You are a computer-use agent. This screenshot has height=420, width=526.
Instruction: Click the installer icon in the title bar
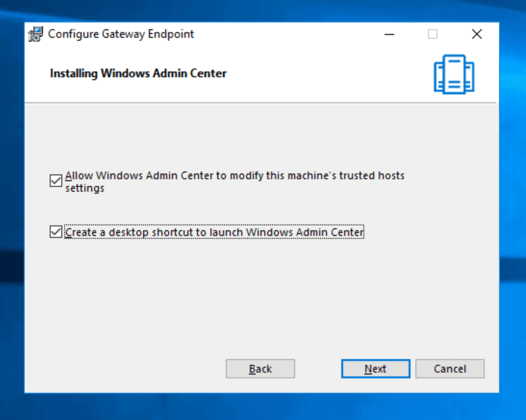coord(37,35)
